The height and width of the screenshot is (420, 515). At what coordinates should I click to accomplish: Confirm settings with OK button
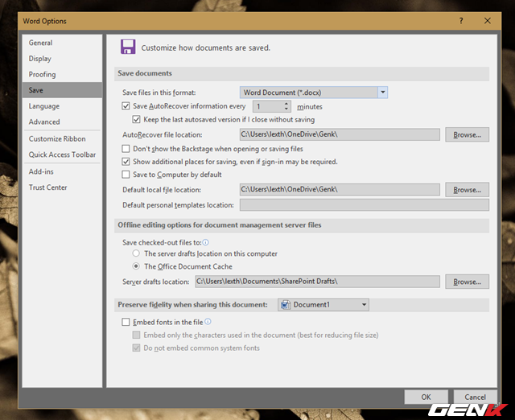point(426,397)
